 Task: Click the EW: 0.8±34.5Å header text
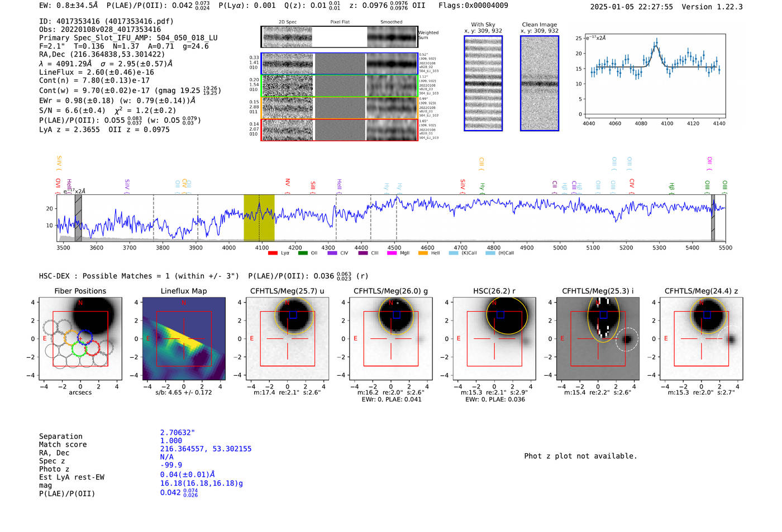point(69,6)
